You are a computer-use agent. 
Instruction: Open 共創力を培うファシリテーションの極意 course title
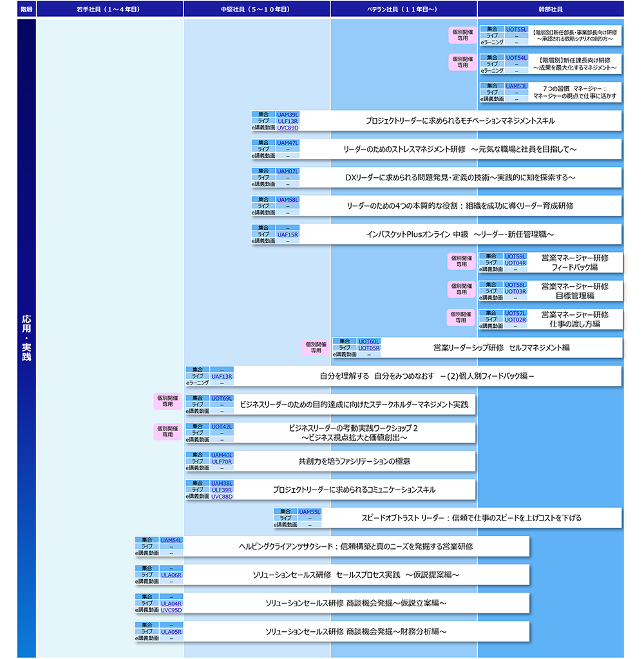pos(354,461)
